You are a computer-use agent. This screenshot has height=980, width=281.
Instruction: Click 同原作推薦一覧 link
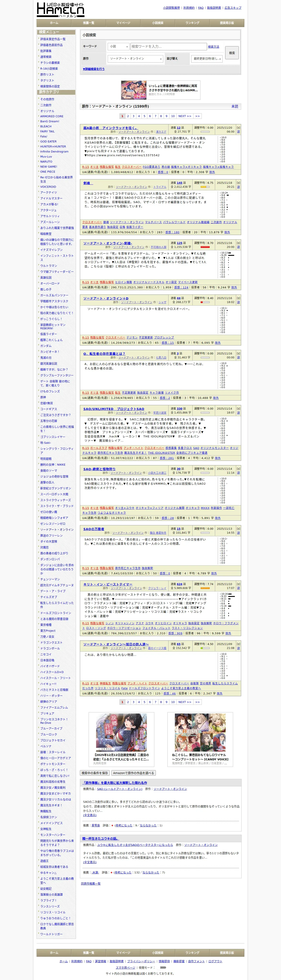[x=91, y=883]
